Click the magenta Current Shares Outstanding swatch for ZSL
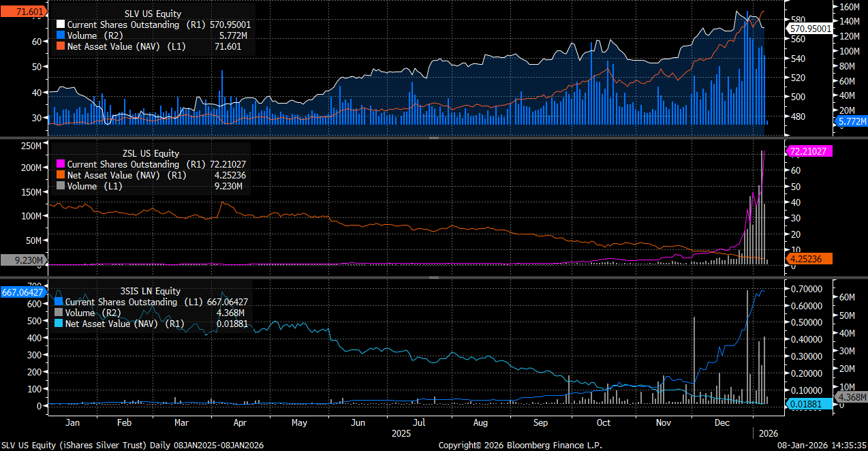868x451 pixels. click(61, 164)
